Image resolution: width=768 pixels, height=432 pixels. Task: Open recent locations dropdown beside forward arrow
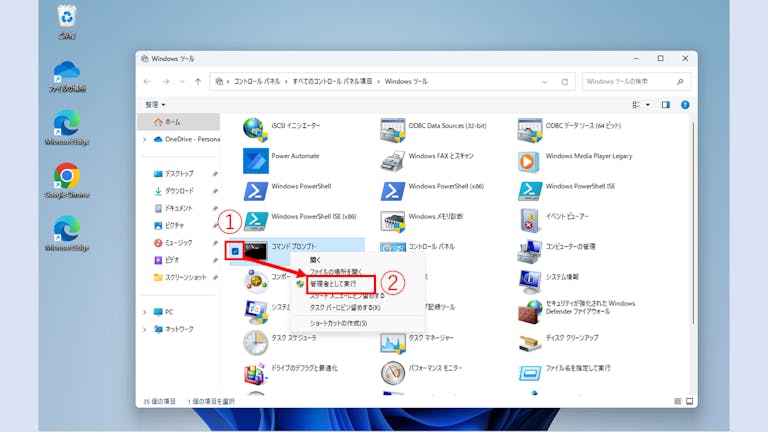[182, 82]
